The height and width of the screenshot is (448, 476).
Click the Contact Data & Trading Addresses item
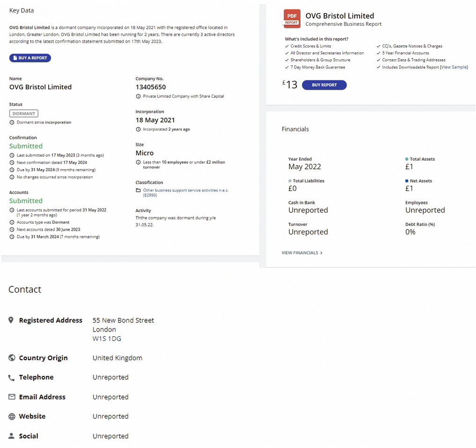(414, 60)
